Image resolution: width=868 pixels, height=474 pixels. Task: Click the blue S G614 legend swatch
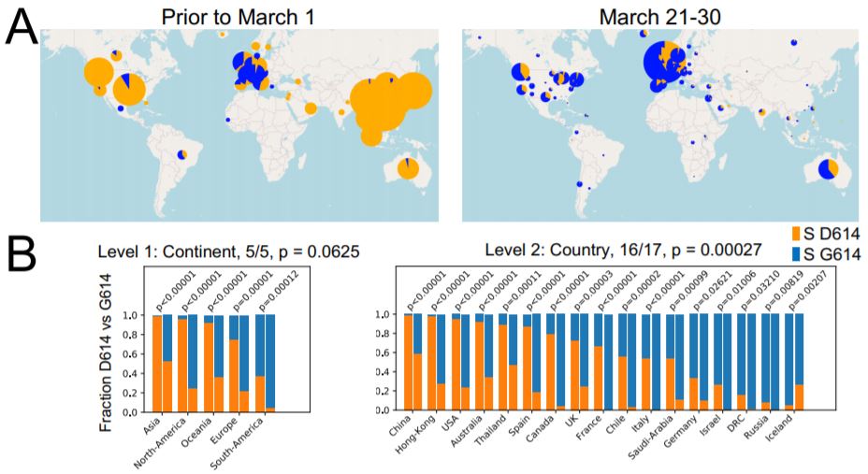pyautogui.click(x=797, y=254)
